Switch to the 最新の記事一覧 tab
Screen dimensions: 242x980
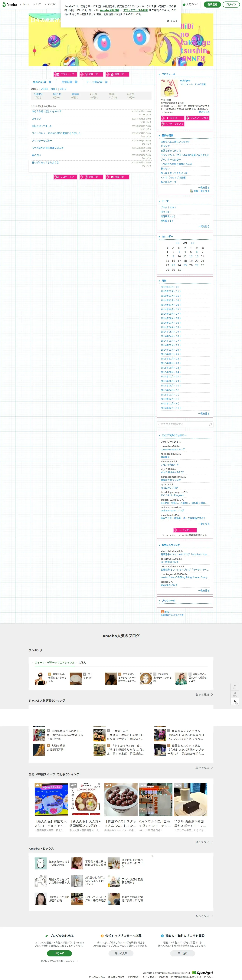click(x=42, y=82)
